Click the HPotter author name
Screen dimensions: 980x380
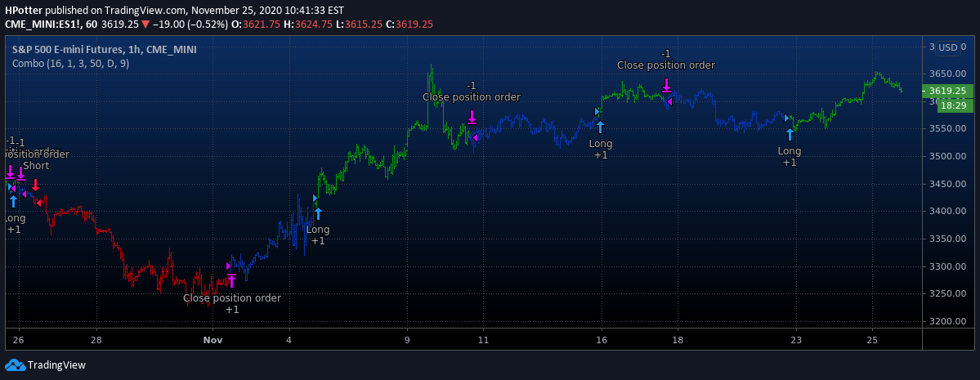pyautogui.click(x=24, y=11)
